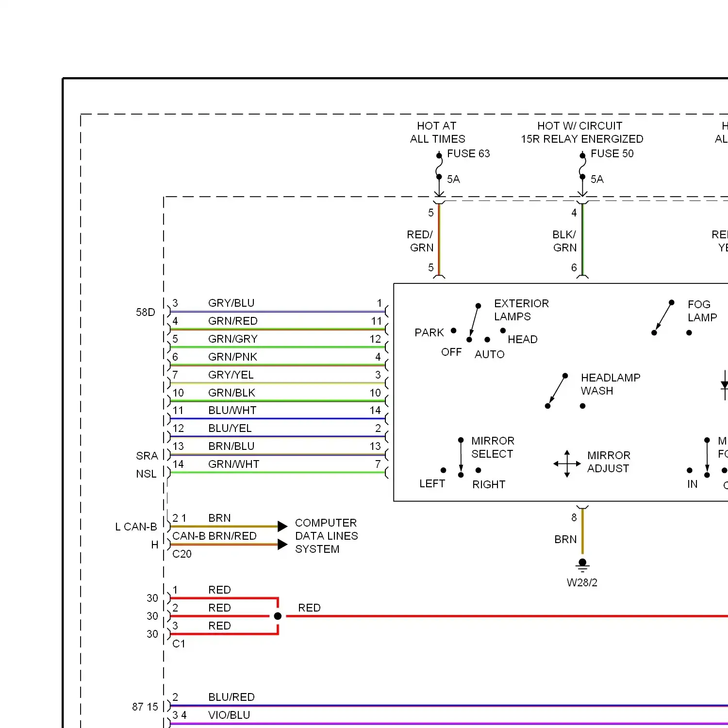Select the GRN/PNK wire label
The height and width of the screenshot is (728, 728).
point(233,357)
